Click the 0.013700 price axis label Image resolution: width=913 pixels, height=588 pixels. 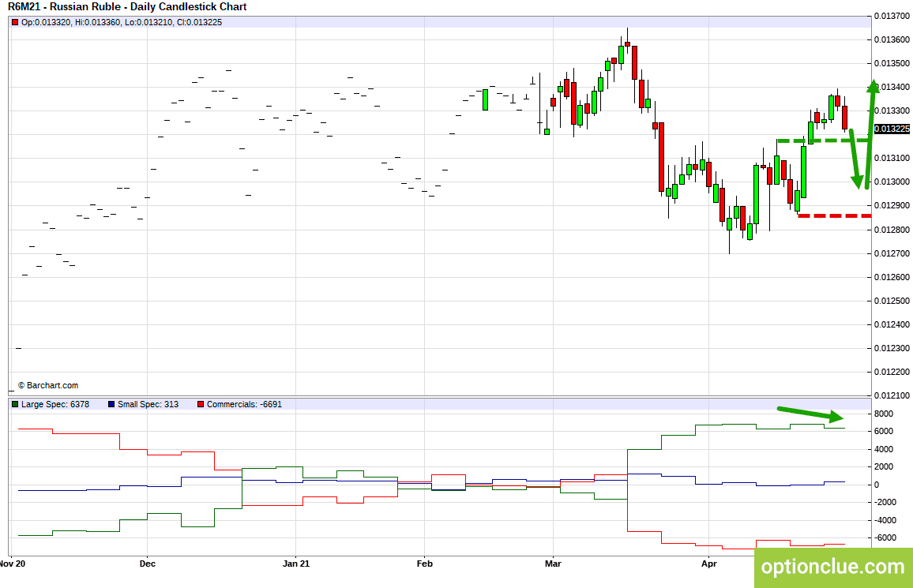(892, 16)
